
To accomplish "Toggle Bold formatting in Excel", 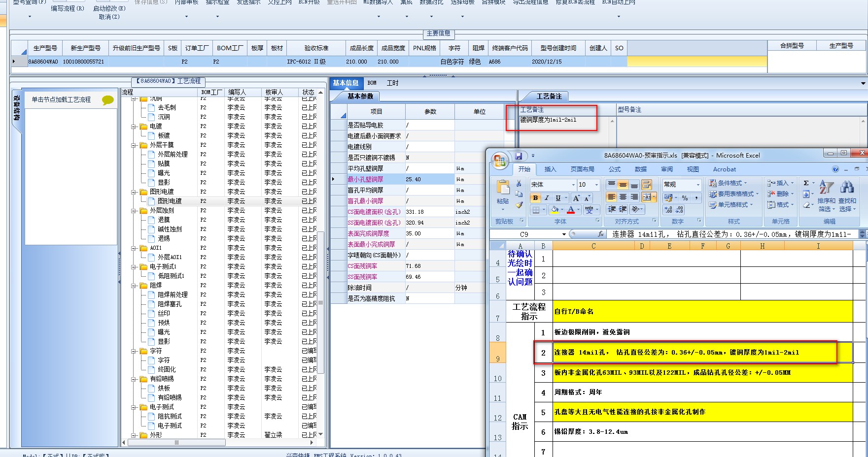I will (x=536, y=198).
